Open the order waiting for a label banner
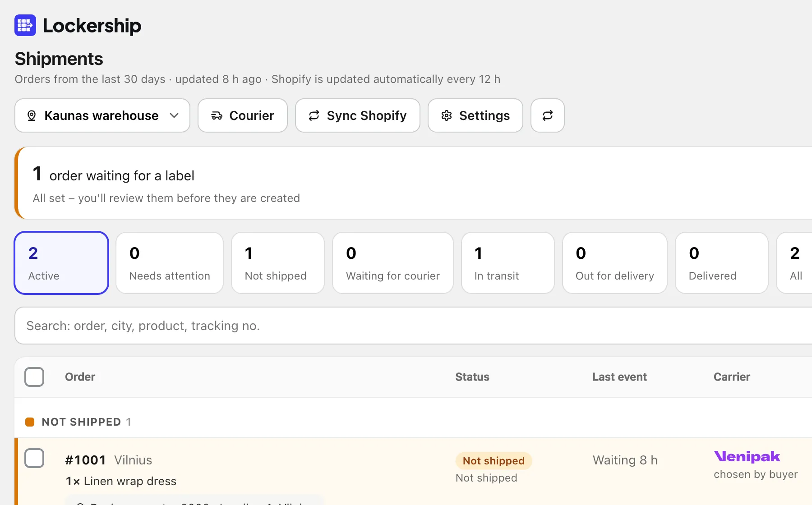Screen dimensions: 812x505 (x=413, y=183)
